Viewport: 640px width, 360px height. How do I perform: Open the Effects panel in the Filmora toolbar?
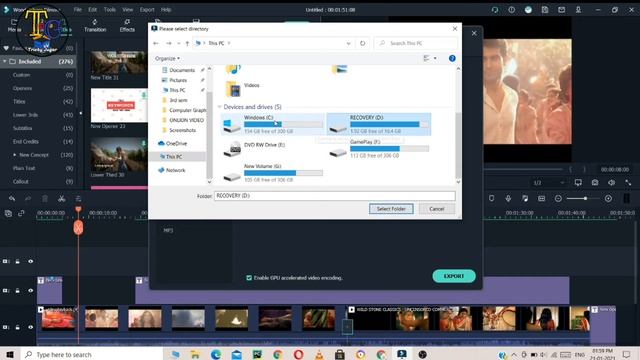tap(127, 25)
